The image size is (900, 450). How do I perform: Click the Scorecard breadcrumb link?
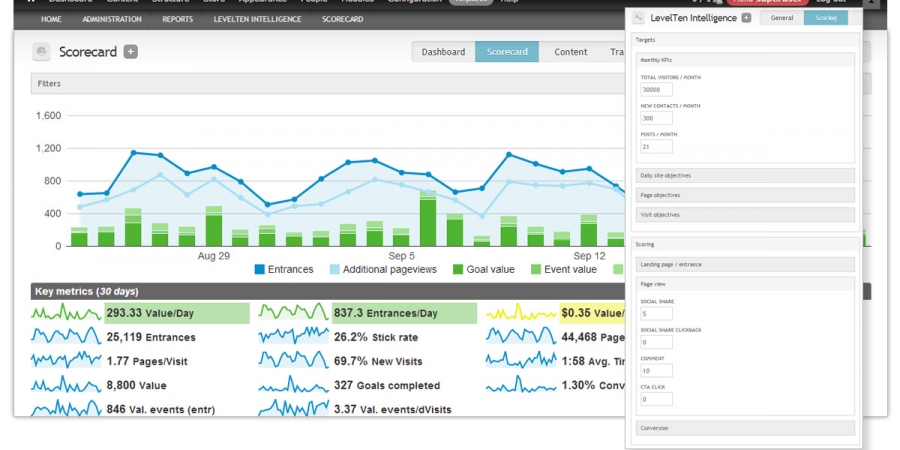343,19
